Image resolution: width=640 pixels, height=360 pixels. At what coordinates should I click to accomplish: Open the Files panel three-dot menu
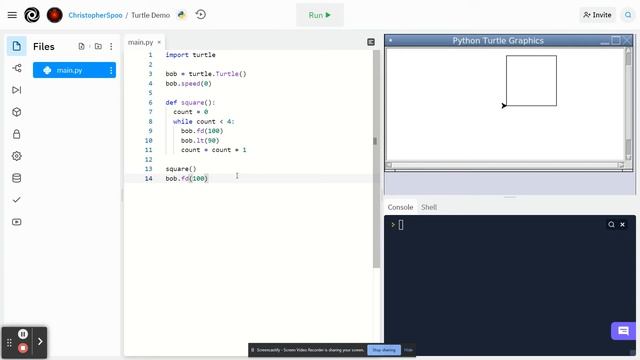111,47
